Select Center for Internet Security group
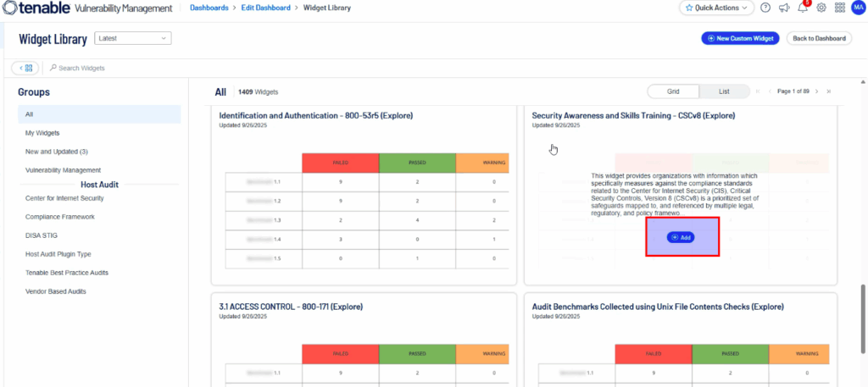The width and height of the screenshot is (868, 387). coord(64,198)
